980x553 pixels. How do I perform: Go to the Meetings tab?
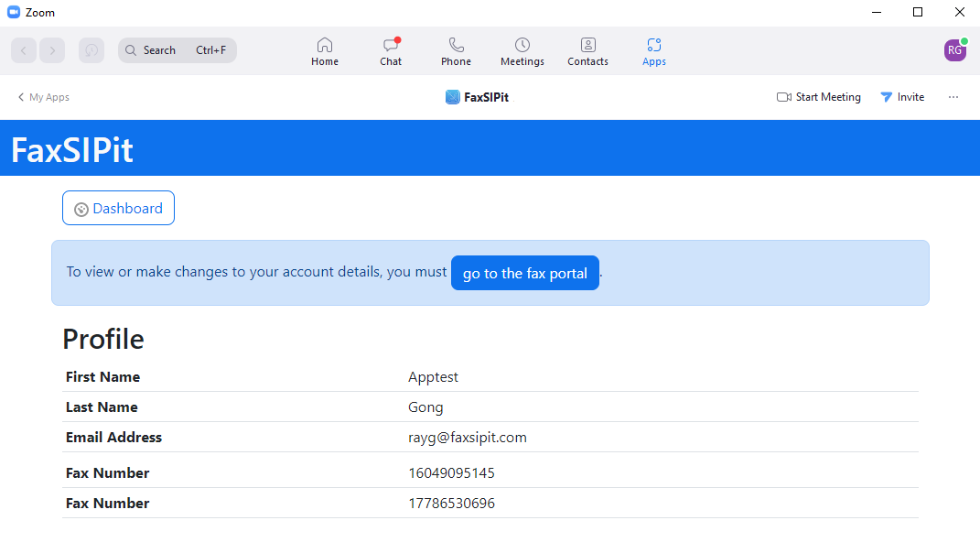click(522, 51)
